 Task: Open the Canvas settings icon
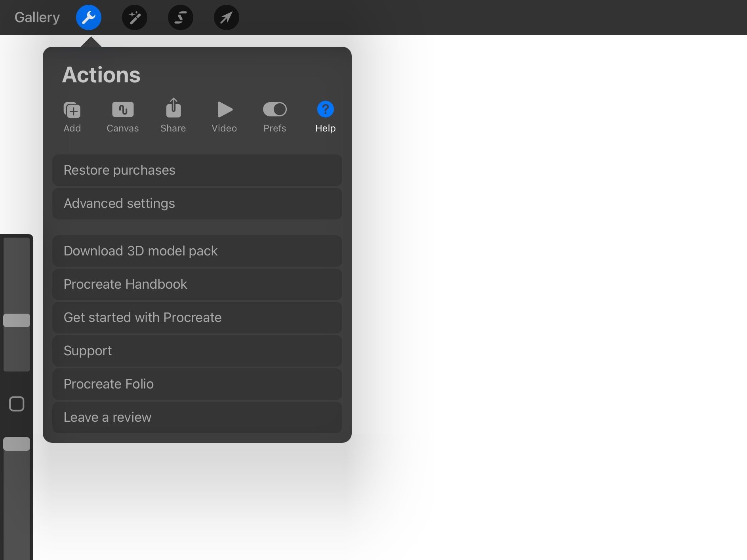click(x=122, y=116)
